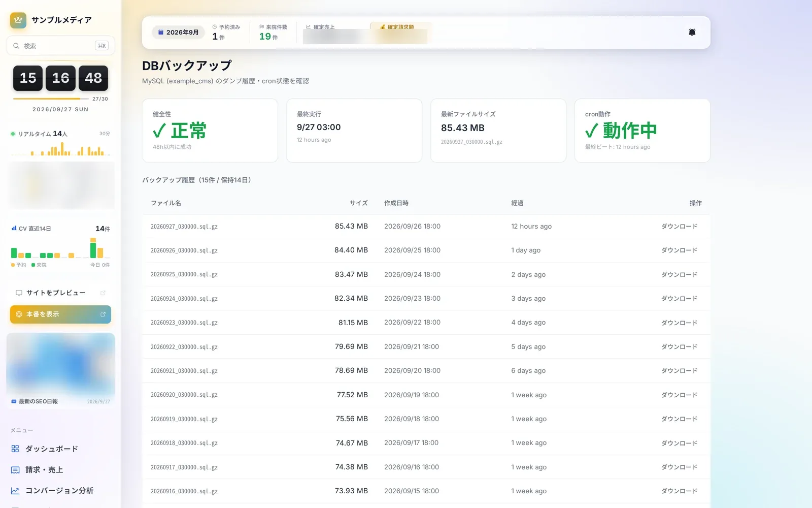The image size is (812, 508).
Task: Click file name 20260927_030000.sql.gz in table
Action: (x=184, y=227)
